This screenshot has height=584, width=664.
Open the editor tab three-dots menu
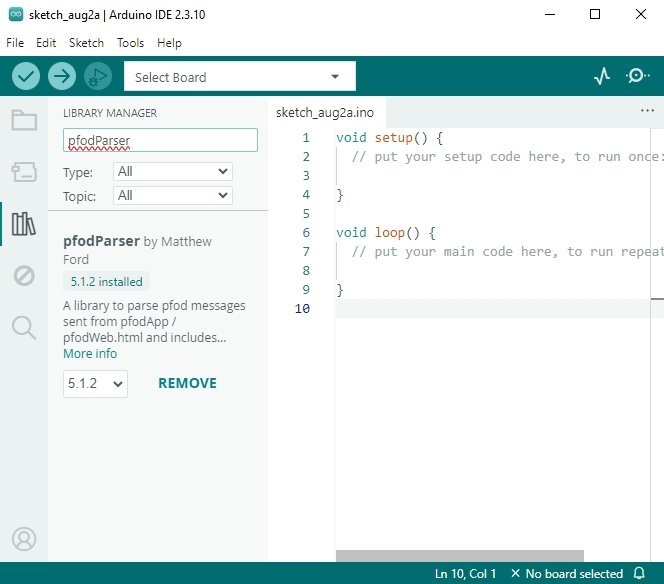click(647, 111)
